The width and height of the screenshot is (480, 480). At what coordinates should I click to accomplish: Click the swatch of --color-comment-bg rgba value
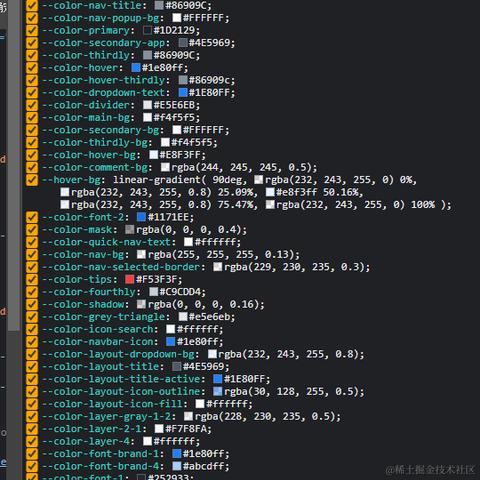(165, 167)
